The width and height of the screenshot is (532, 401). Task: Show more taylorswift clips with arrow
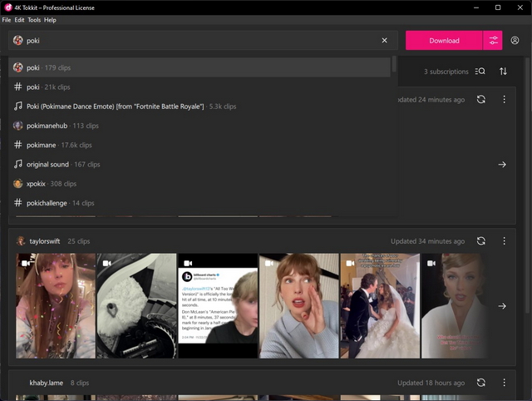(x=502, y=306)
